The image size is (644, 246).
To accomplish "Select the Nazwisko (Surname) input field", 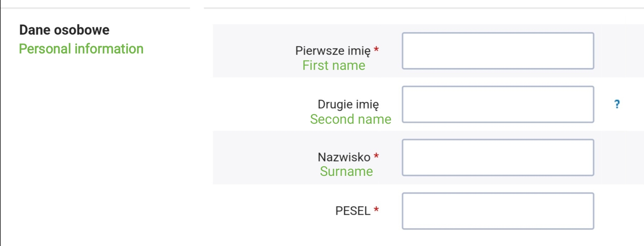I will point(498,158).
